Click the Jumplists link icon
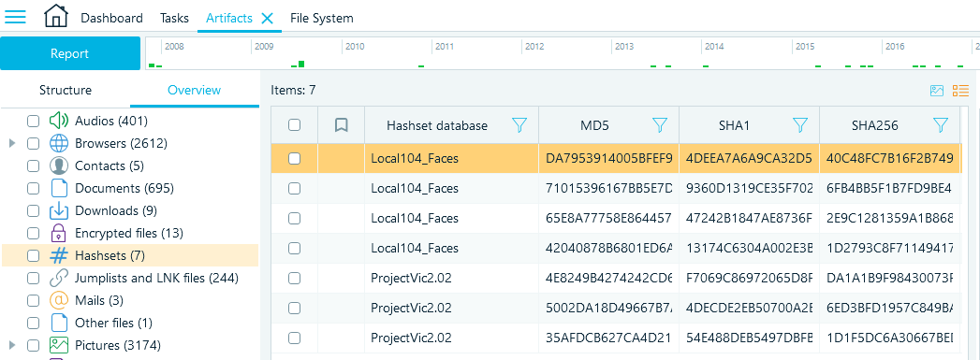 click(x=58, y=279)
